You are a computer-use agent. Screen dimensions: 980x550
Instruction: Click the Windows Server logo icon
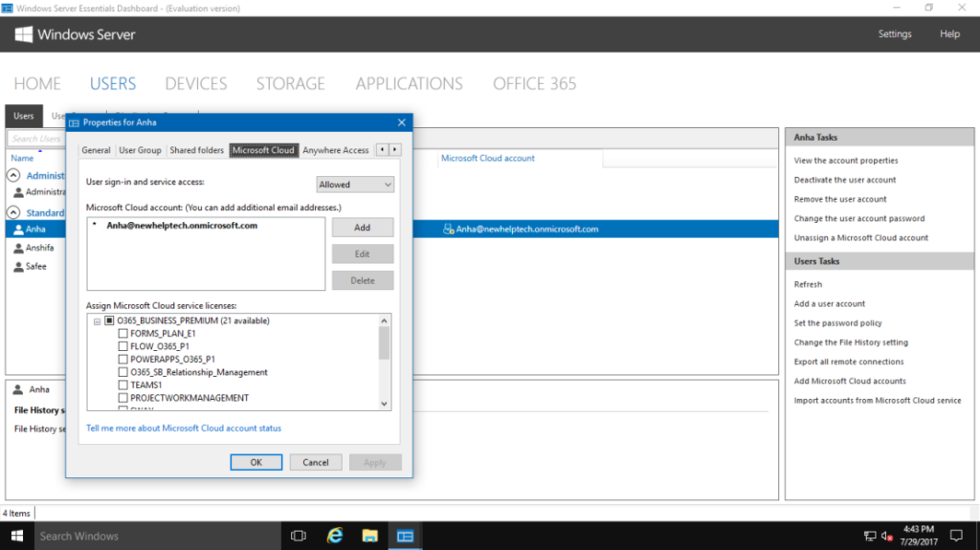pyautogui.click(x=23, y=34)
